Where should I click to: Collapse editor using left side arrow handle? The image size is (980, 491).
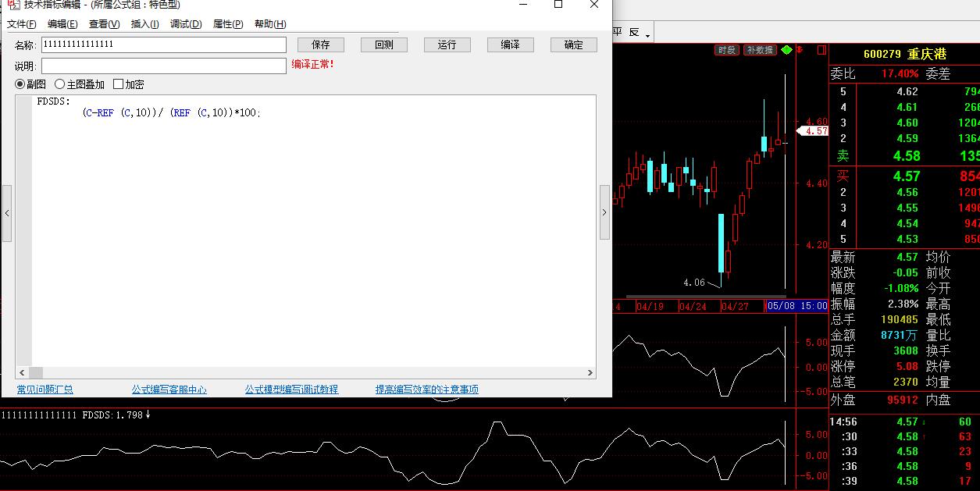tap(7, 213)
